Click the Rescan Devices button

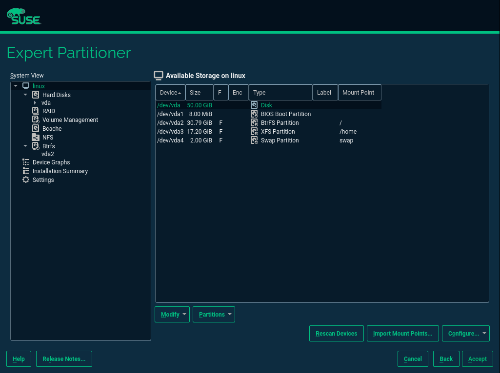click(x=336, y=333)
